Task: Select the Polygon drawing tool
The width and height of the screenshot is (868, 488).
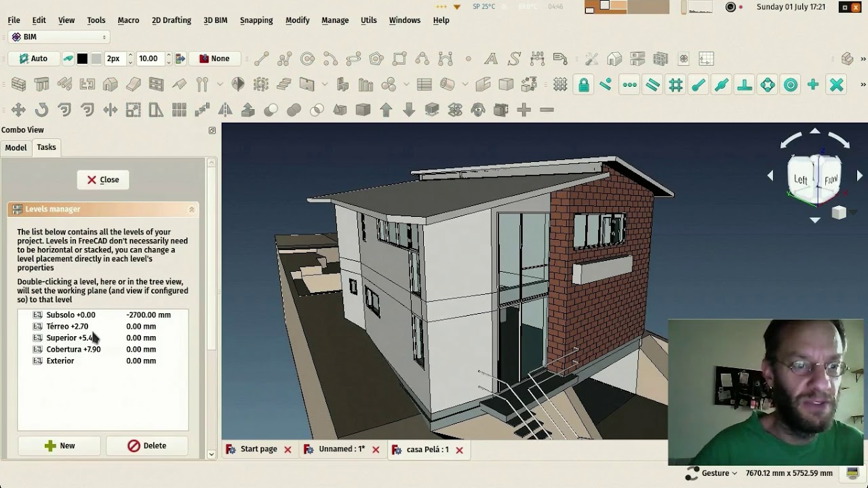Action: click(x=376, y=59)
